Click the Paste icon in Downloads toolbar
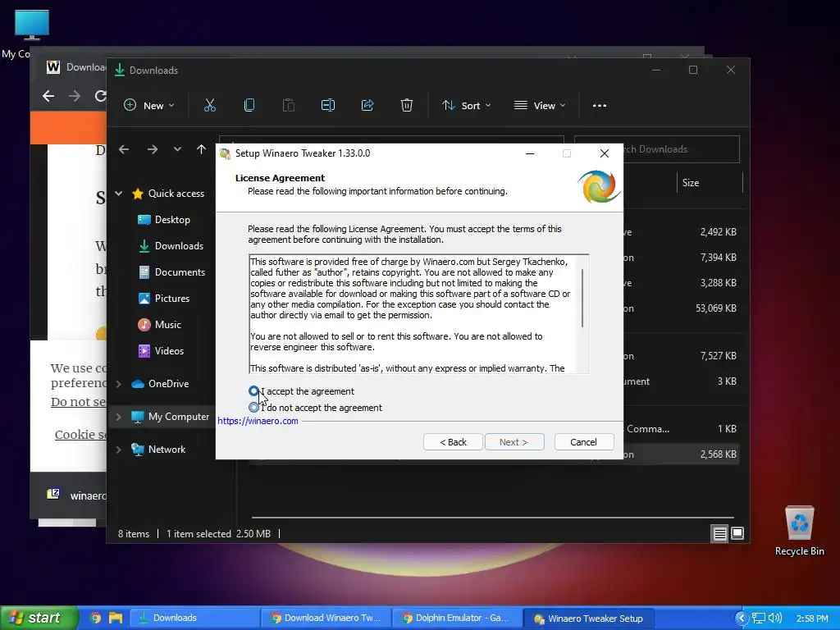The width and height of the screenshot is (840, 630). 289,106
